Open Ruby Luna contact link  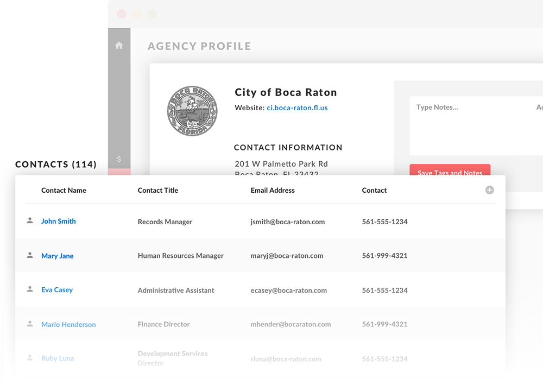tap(58, 358)
